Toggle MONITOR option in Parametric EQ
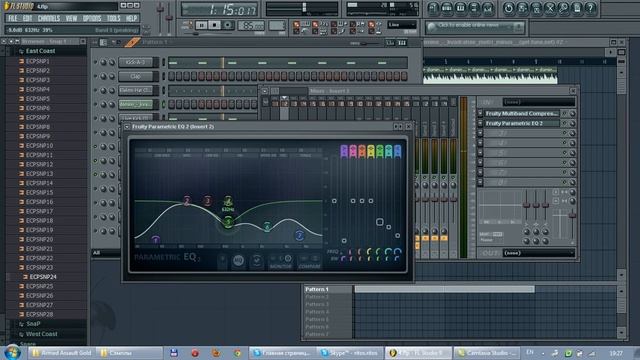640x360 pixels. pos(281,262)
